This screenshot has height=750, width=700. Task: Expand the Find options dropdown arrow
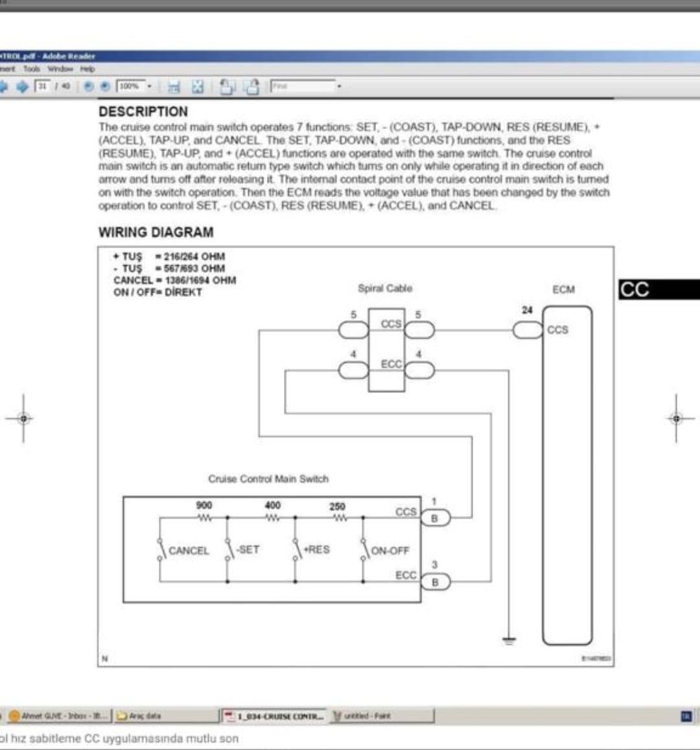point(339,86)
